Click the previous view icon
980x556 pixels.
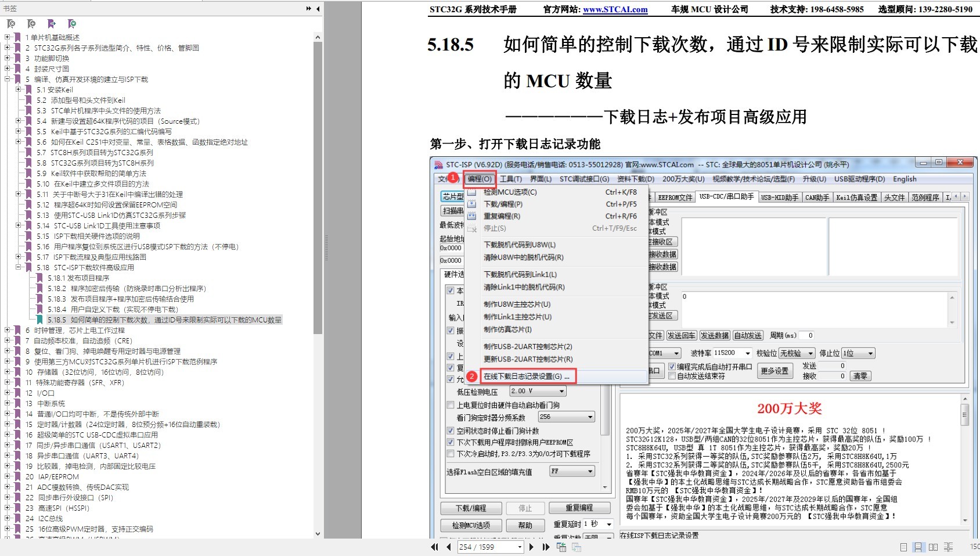pyautogui.click(x=561, y=547)
